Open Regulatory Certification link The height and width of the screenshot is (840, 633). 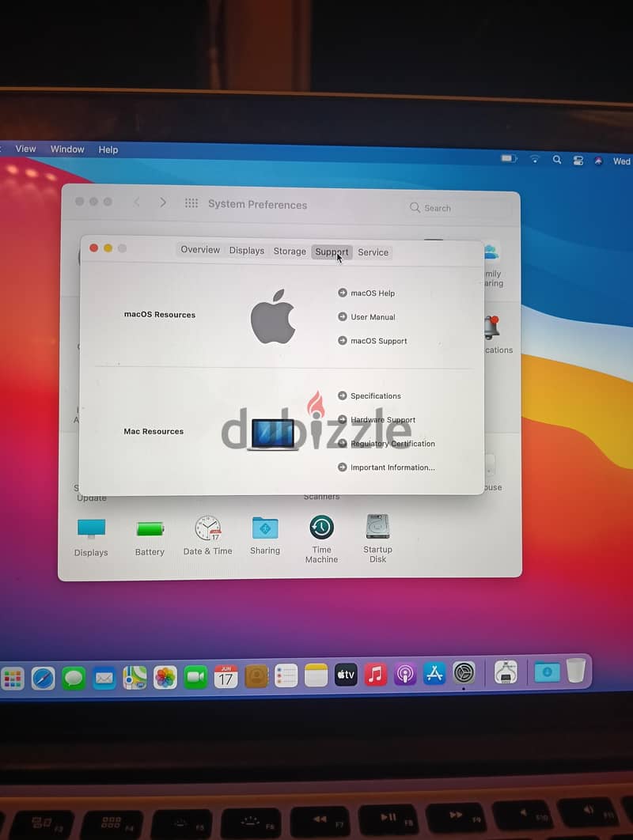point(386,444)
